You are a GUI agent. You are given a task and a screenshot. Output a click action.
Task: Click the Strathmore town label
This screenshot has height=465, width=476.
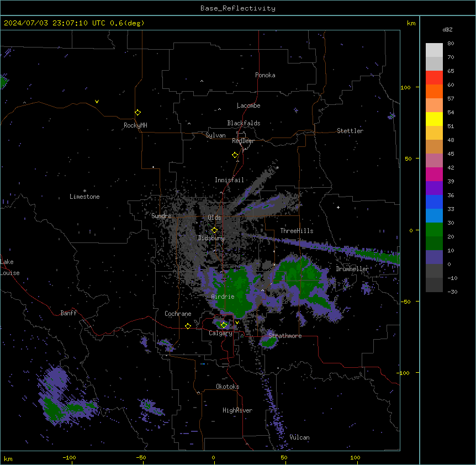pos(285,336)
